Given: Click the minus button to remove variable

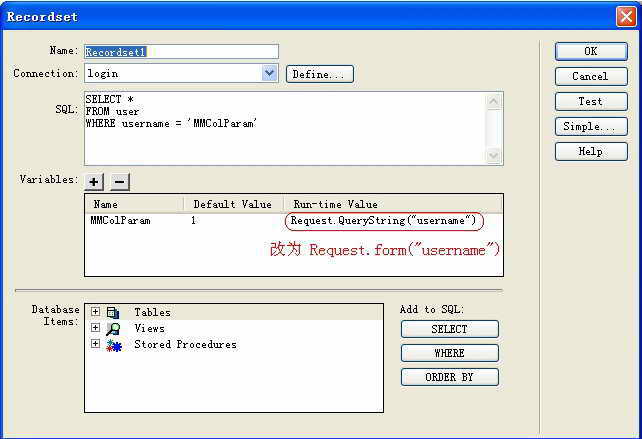Looking at the screenshot, I should pos(119,181).
